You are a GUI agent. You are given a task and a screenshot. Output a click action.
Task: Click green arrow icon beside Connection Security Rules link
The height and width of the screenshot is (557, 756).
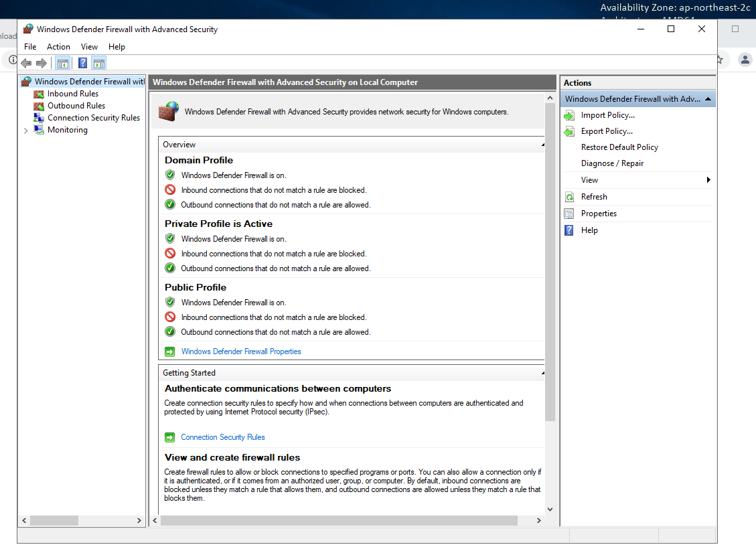[x=169, y=437]
